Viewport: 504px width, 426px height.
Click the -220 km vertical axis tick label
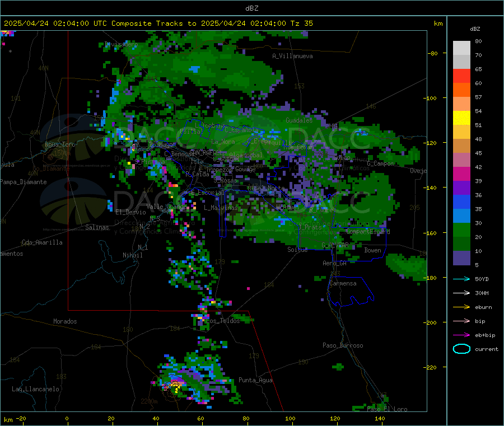pyautogui.click(x=431, y=368)
